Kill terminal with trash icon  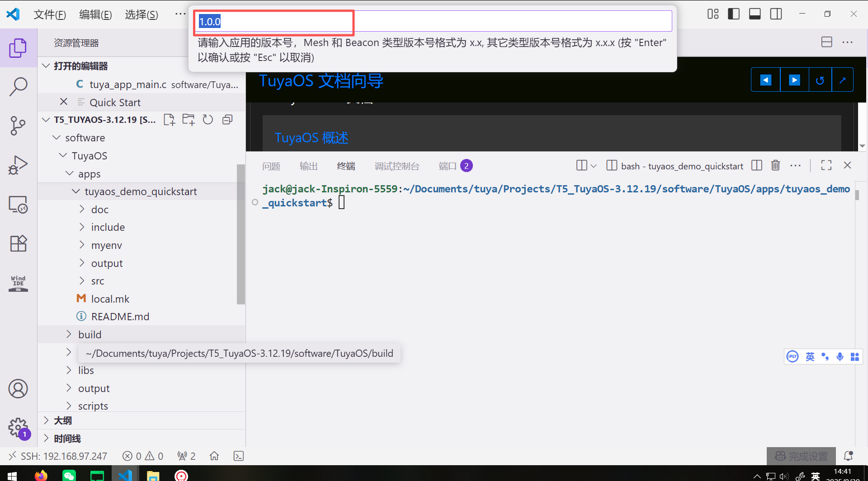[776, 165]
